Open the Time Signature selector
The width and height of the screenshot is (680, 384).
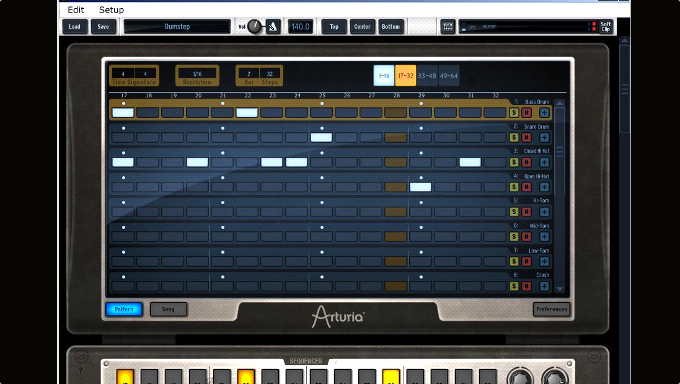click(134, 76)
